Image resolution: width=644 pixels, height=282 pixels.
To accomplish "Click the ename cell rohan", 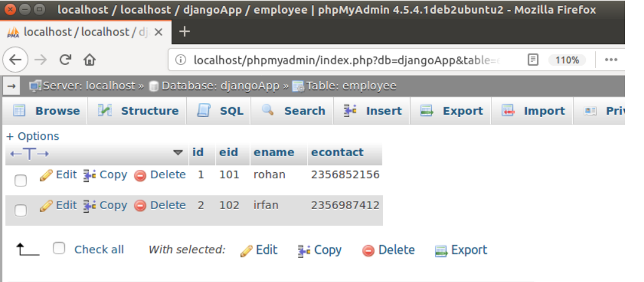I will coord(270,175).
